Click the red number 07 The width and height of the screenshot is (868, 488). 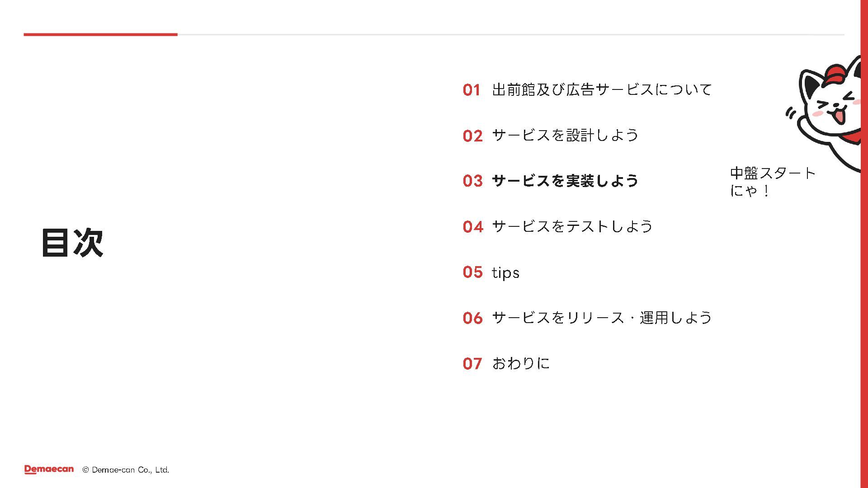472,364
